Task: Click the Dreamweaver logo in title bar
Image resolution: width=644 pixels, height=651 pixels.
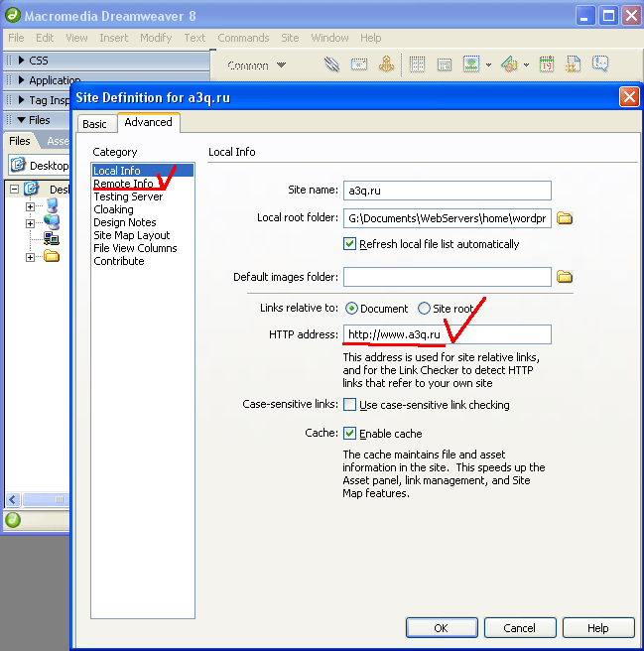Action: click(x=13, y=15)
